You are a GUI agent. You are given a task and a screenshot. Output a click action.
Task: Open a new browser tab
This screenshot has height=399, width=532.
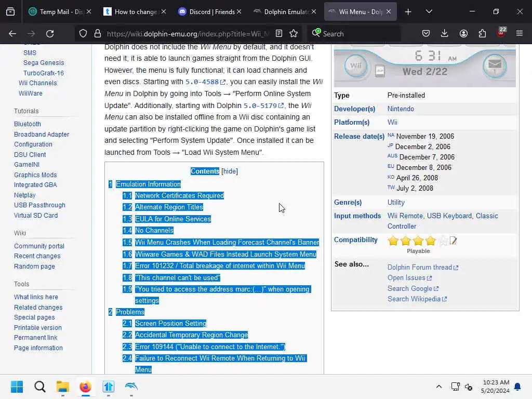[408, 12]
